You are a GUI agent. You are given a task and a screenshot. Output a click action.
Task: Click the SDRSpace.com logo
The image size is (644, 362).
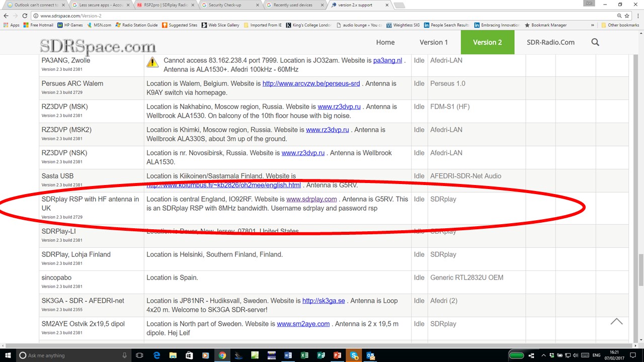click(98, 47)
